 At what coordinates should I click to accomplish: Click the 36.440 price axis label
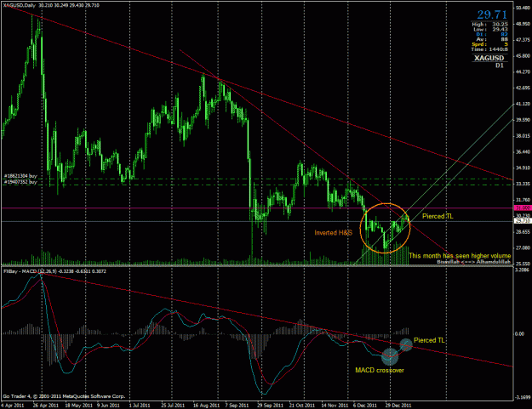click(523, 152)
